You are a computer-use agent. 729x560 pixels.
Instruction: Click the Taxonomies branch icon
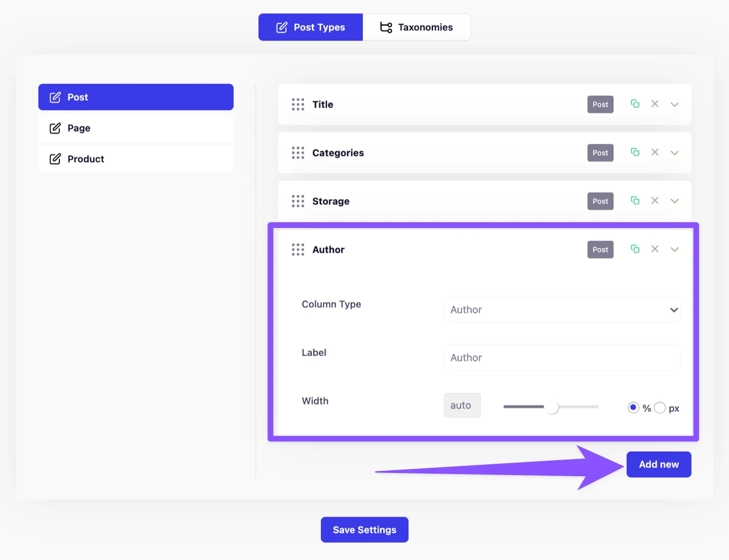click(x=385, y=27)
